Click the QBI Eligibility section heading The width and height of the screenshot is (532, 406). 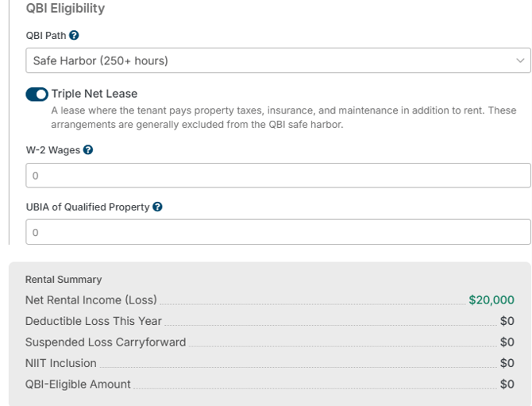pos(65,8)
